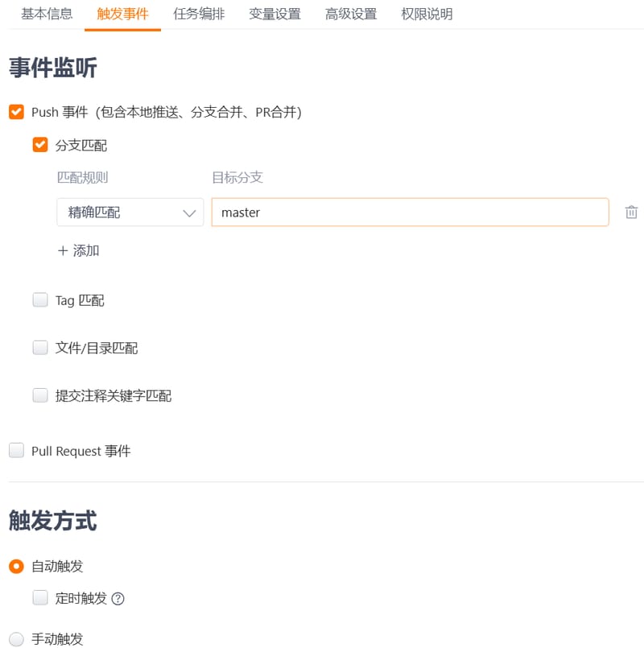The image size is (644, 648).
Task: Open the 高级设置 tab
Action: point(351,14)
